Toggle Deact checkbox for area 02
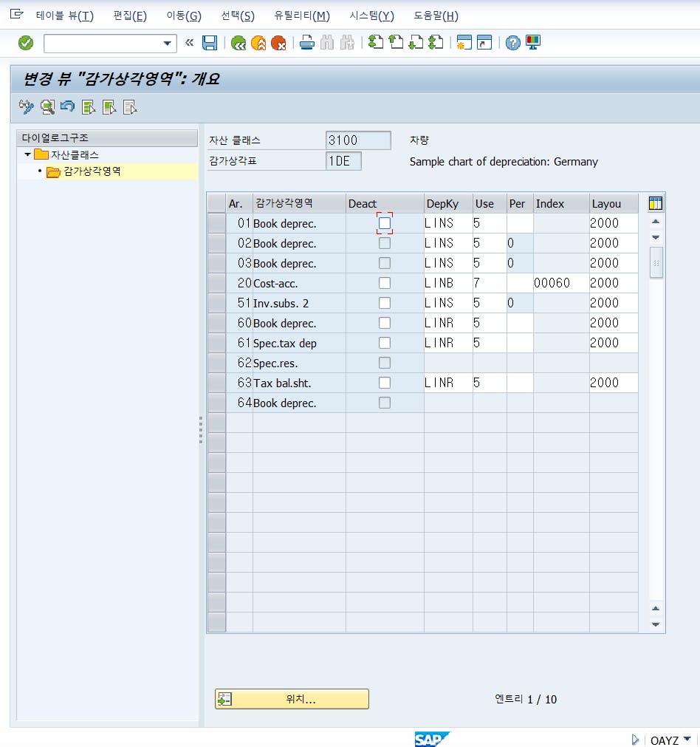The width and height of the screenshot is (700, 747). (385, 243)
